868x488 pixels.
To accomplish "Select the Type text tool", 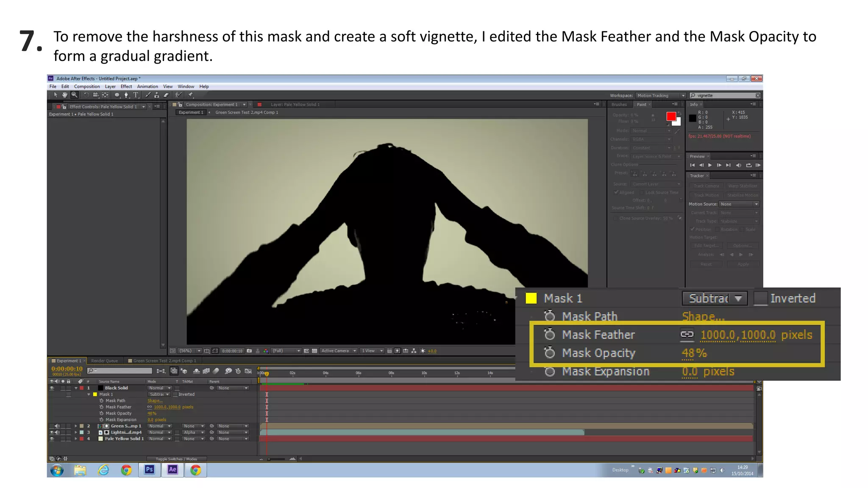I will coord(136,95).
